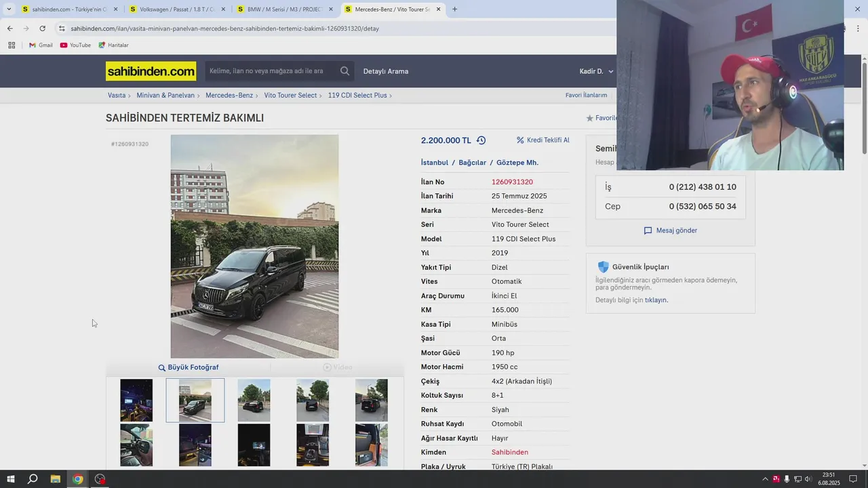Click the 2.200.000 TL price
Image resolution: width=868 pixels, height=488 pixels.
[x=446, y=140]
